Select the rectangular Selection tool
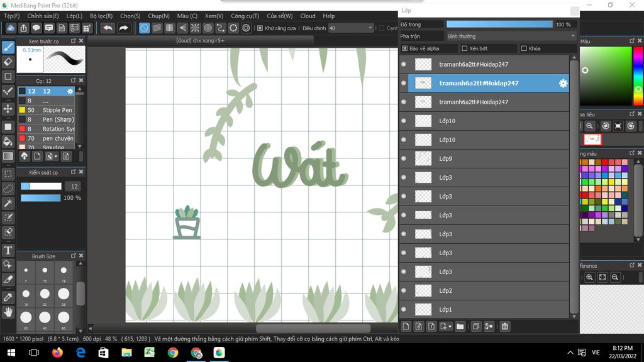Image resolution: width=644 pixels, height=362 pixels. click(8, 174)
